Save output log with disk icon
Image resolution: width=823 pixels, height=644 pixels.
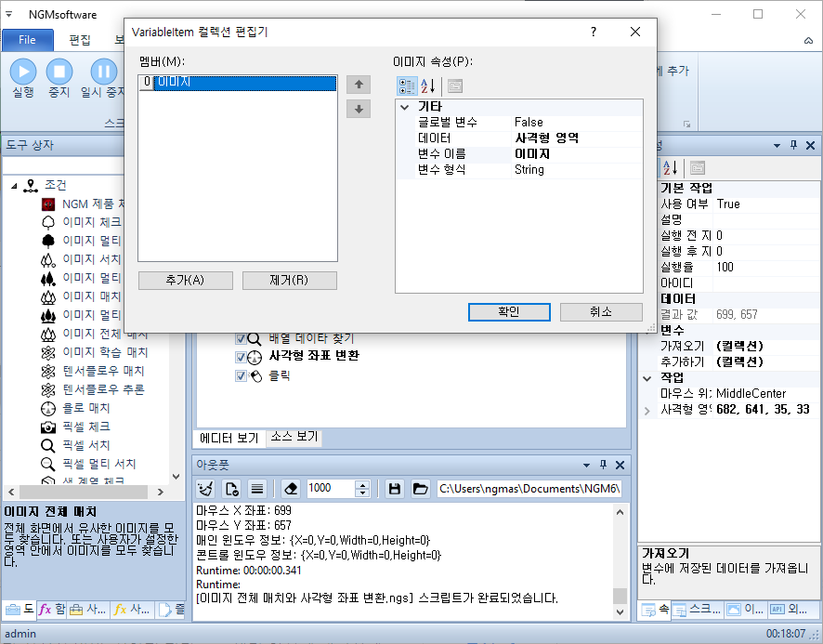point(395,489)
